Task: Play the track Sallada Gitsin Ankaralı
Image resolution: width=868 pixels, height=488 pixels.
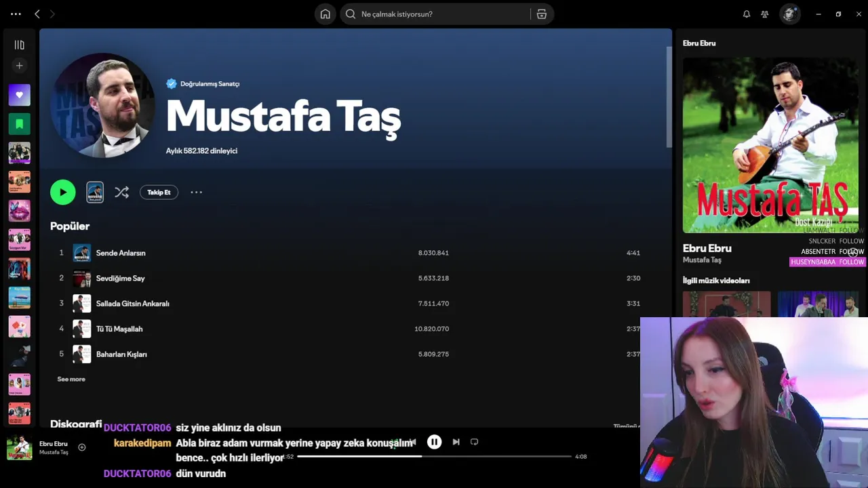Action: (x=132, y=304)
